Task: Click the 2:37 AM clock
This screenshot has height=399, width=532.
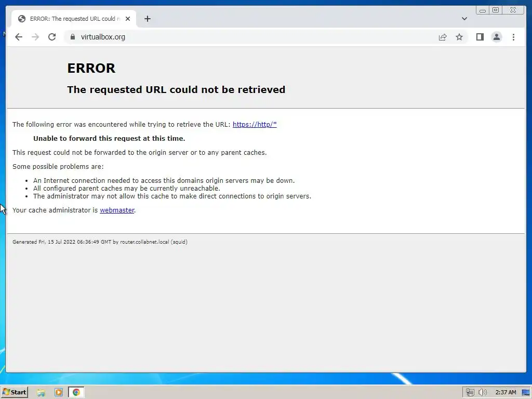Action: pyautogui.click(x=506, y=393)
